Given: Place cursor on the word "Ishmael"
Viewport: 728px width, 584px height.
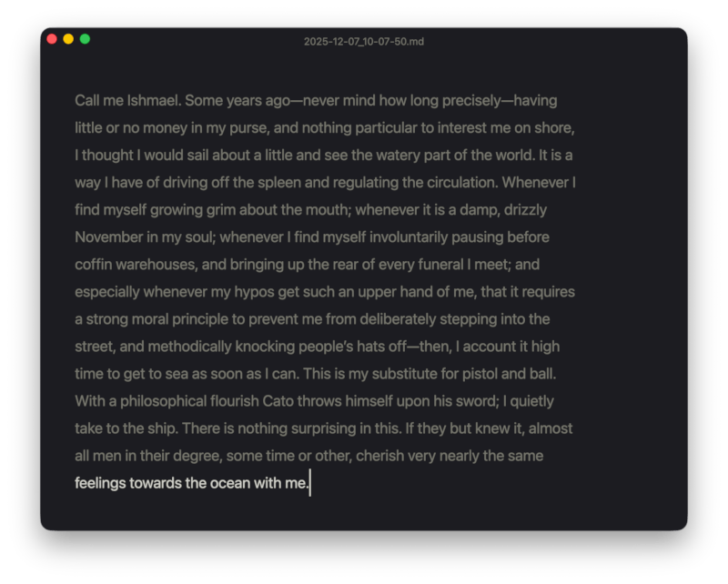Looking at the screenshot, I should (151, 100).
